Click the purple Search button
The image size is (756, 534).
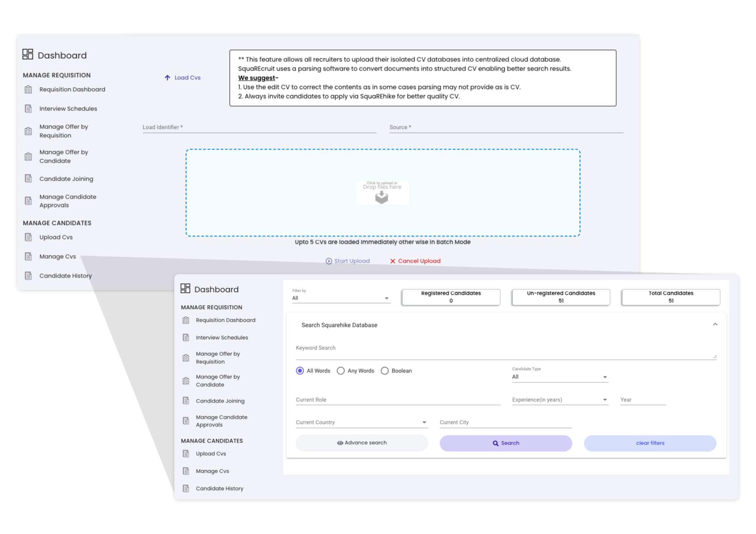pyautogui.click(x=506, y=443)
